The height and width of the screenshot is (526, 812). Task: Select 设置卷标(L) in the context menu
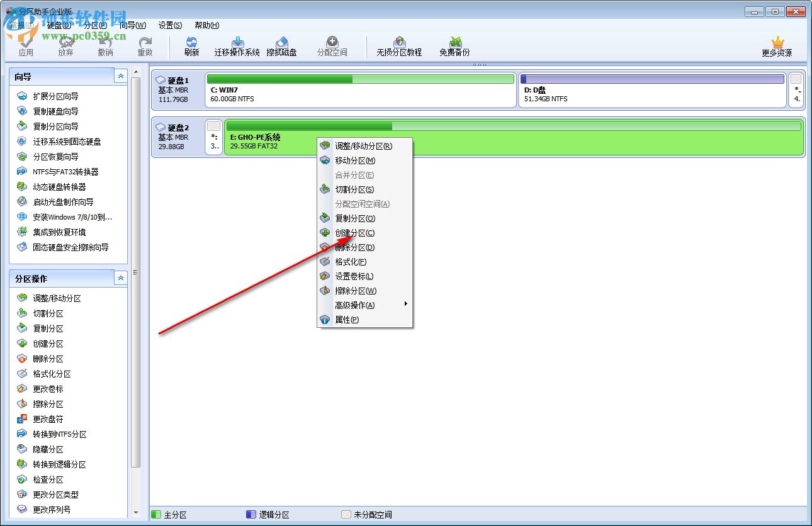pos(365,276)
